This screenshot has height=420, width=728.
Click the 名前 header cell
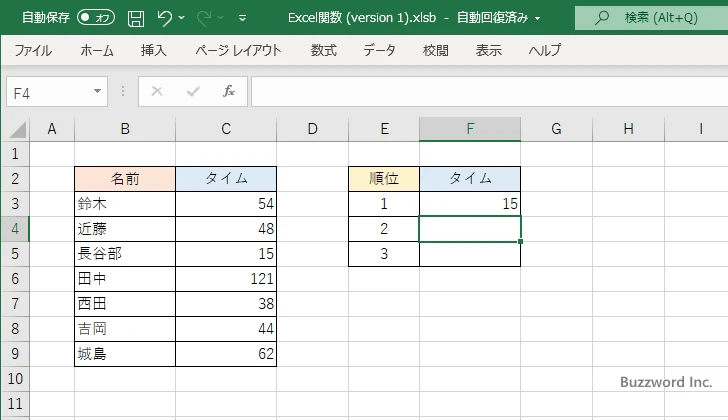tap(125, 179)
